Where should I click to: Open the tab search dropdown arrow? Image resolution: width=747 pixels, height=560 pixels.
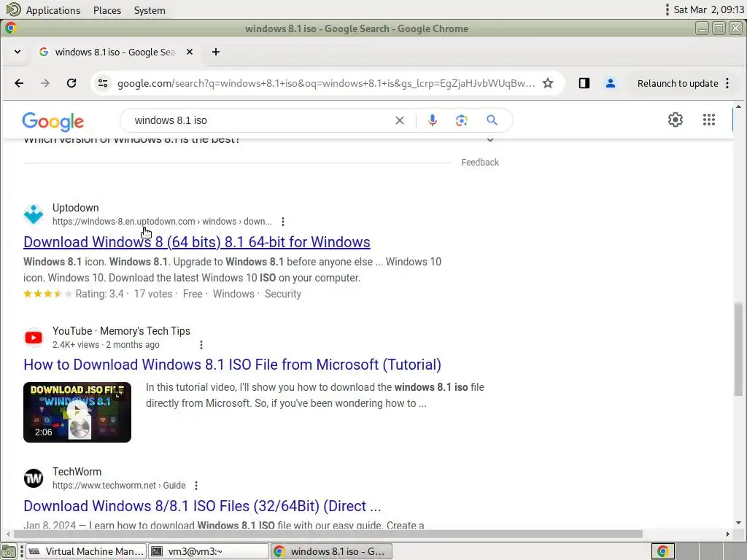click(18, 52)
